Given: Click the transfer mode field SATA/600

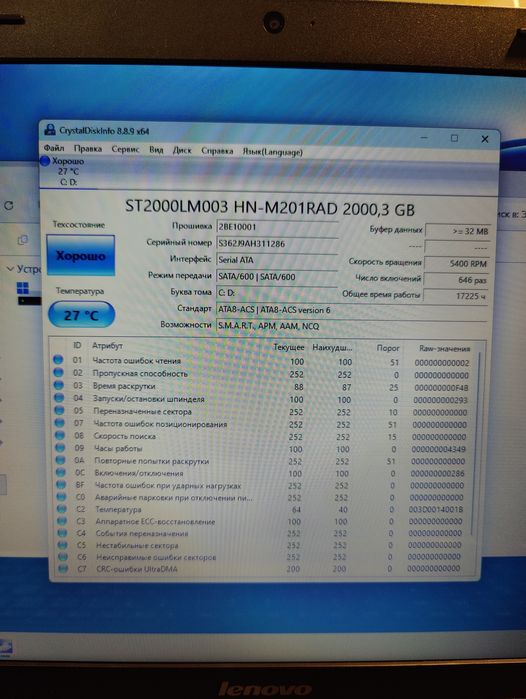Looking at the screenshot, I should 277,276.
